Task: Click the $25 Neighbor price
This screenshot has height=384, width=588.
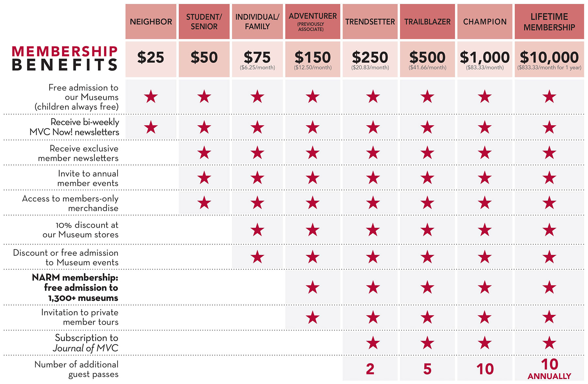Action: click(x=151, y=58)
